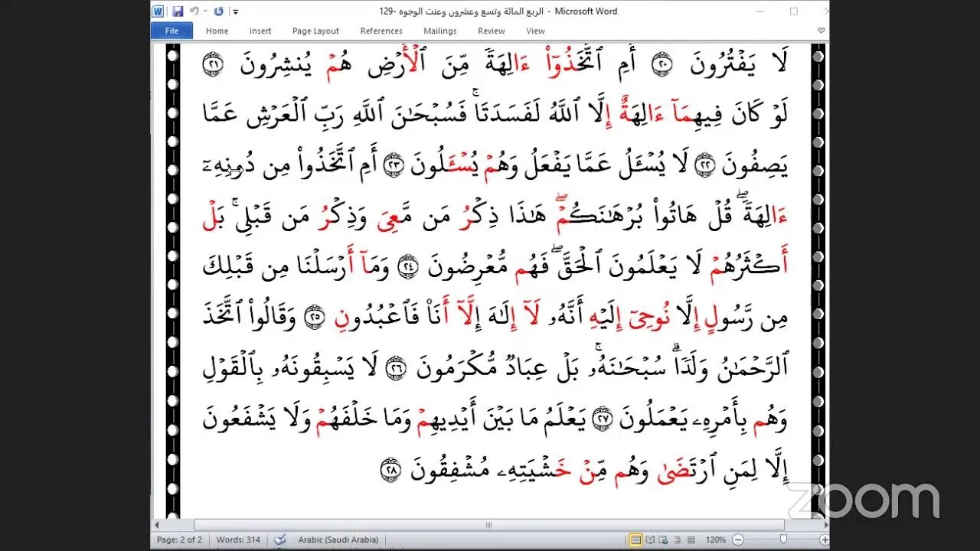Open word count from Words: 314
The image size is (980, 551).
(239, 540)
